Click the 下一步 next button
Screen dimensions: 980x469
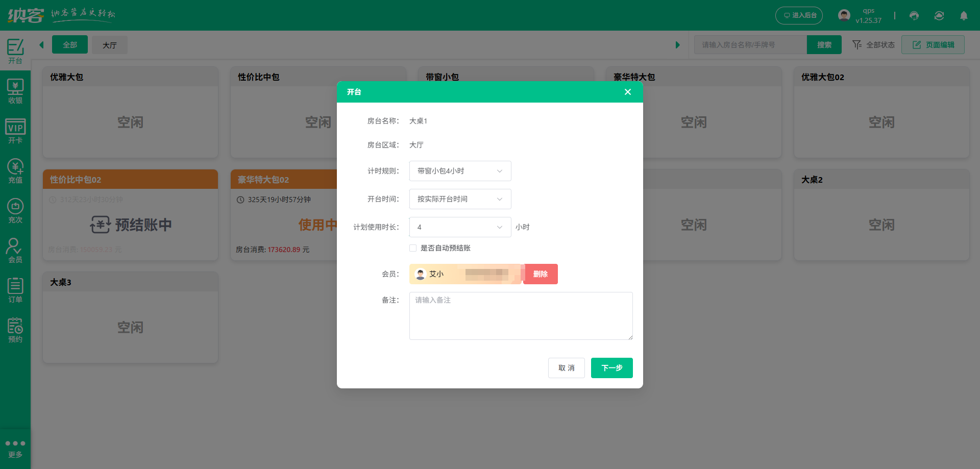611,368
